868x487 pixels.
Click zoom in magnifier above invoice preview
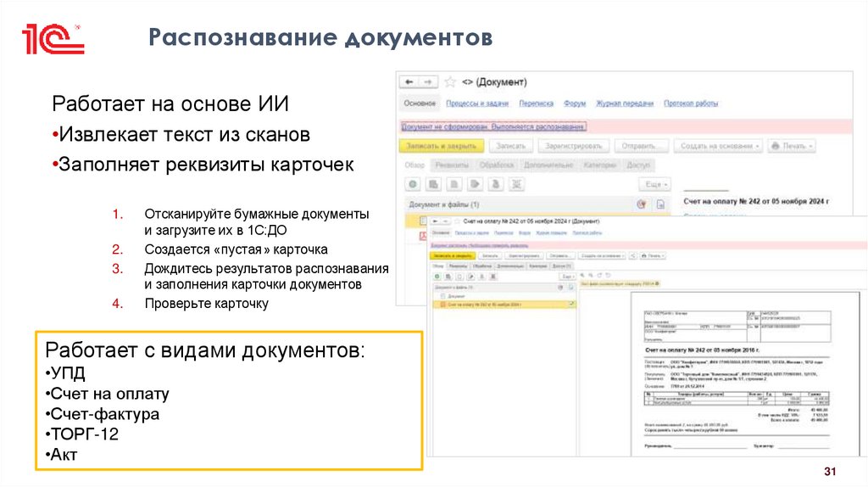click(x=582, y=275)
